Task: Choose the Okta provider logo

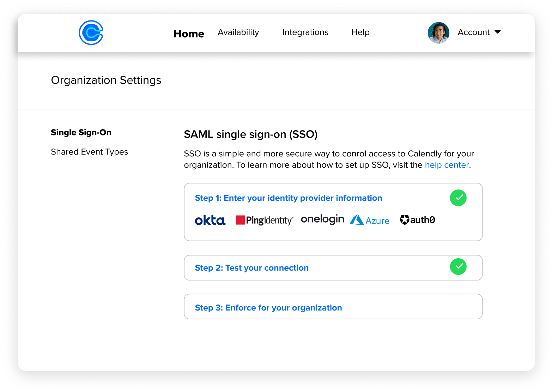Action: point(210,220)
